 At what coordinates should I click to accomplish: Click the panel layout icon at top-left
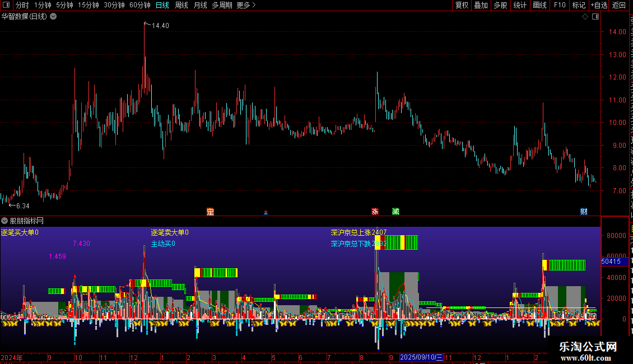pos(6,5)
